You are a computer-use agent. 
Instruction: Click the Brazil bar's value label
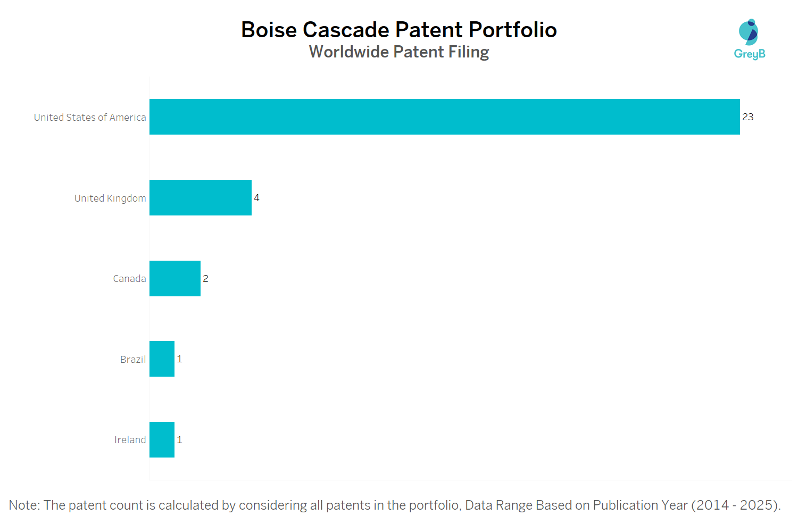coord(180,359)
